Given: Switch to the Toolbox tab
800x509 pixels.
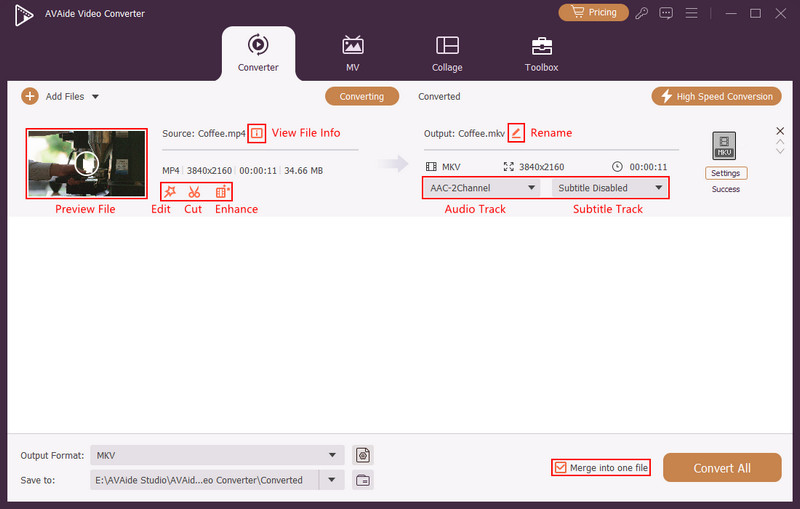Looking at the screenshot, I should pos(541,54).
